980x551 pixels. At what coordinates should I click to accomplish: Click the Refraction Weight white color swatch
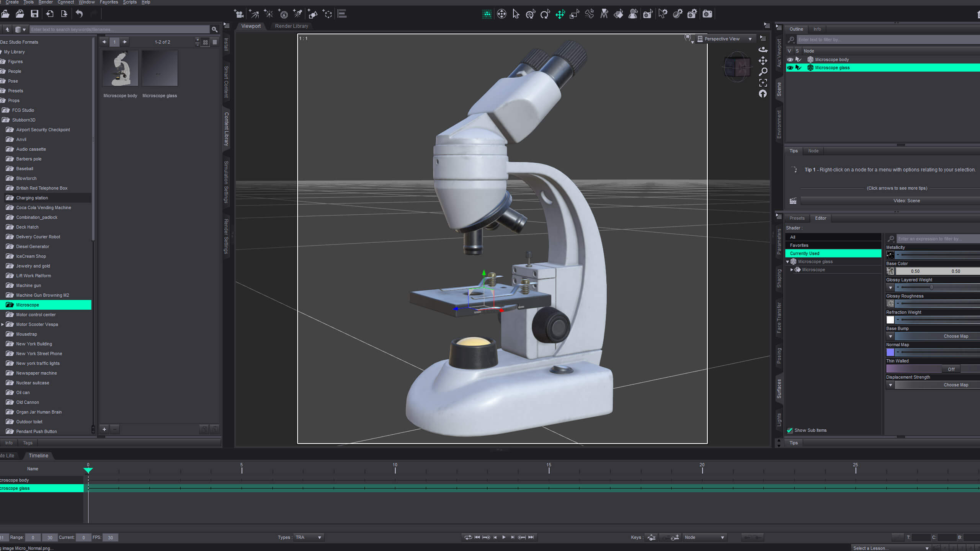pyautogui.click(x=890, y=320)
